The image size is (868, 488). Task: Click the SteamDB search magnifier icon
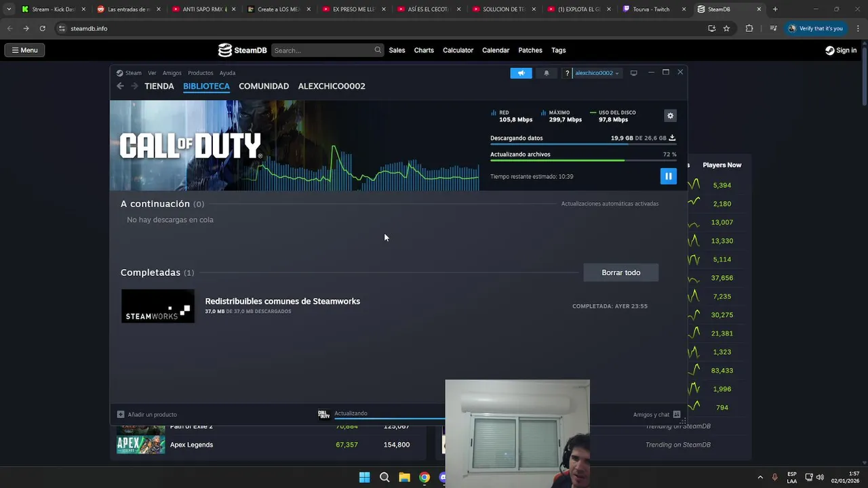tap(378, 50)
